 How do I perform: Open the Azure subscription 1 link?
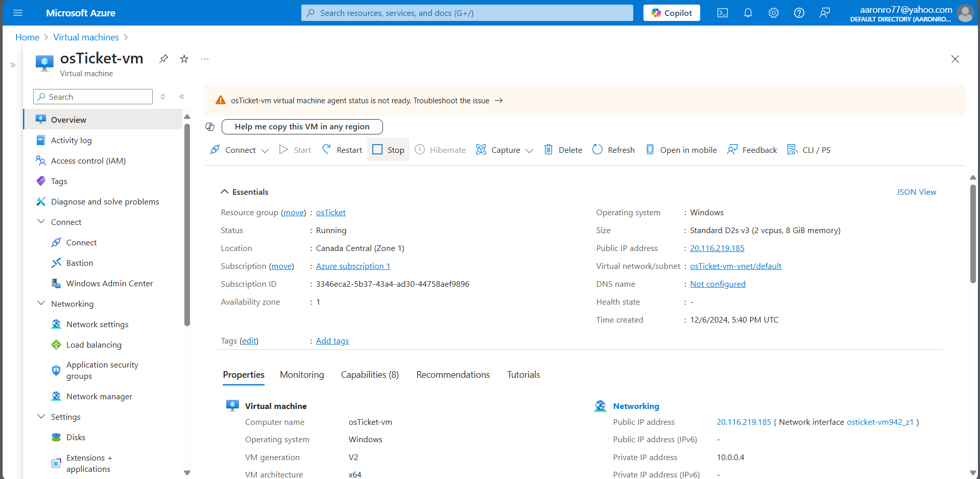pos(353,266)
